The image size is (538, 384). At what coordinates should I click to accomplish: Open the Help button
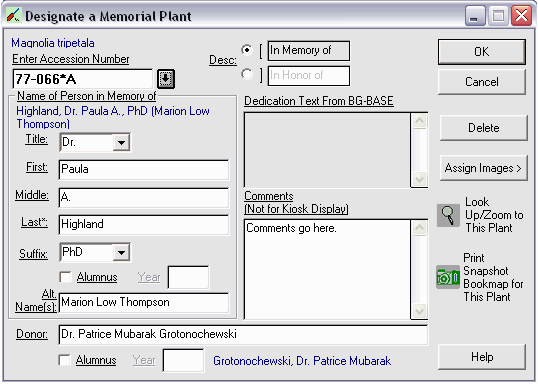pyautogui.click(x=482, y=357)
